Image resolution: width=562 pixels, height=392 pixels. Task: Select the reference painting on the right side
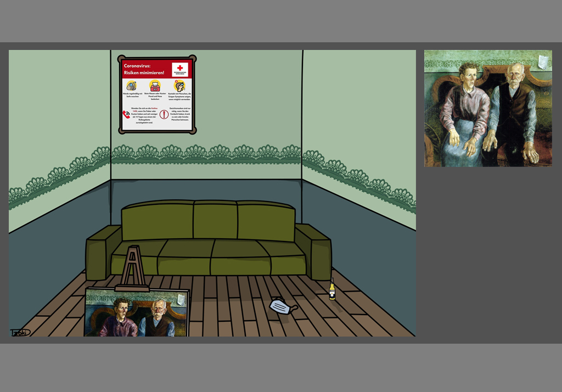click(x=488, y=108)
